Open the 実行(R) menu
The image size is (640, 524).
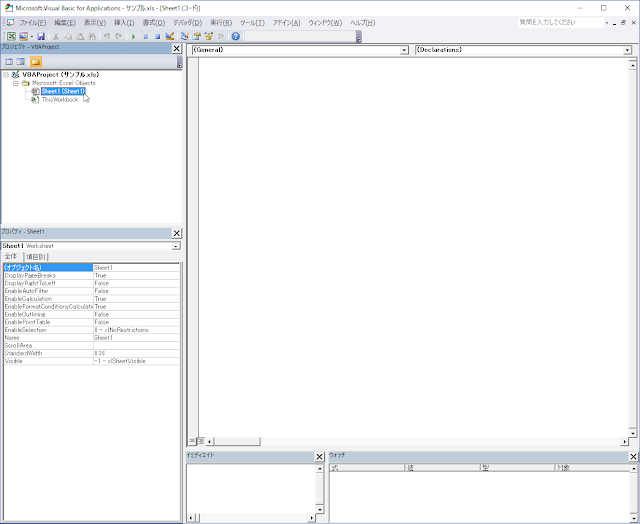point(221,23)
